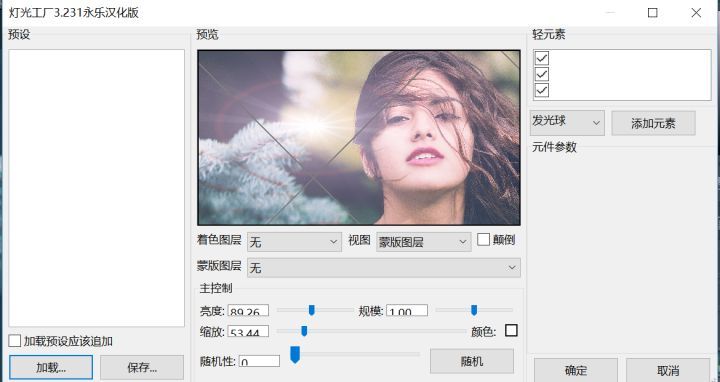Click the 亮度 slider handle
720x382 pixels.
tap(312, 311)
